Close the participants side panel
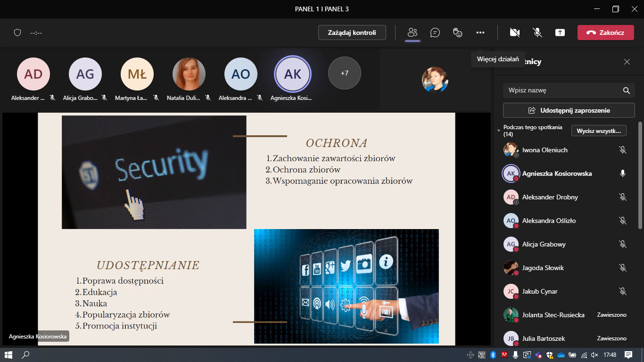Viewport: 644px width, 362px height. pyautogui.click(x=627, y=62)
